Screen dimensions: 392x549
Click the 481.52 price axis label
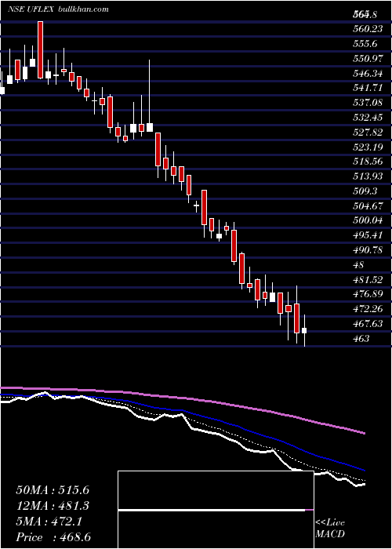tap(367, 280)
